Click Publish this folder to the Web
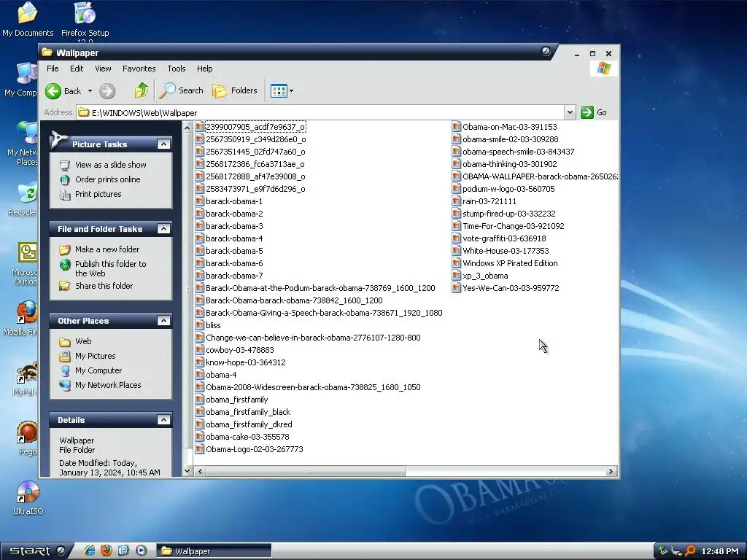 click(111, 268)
